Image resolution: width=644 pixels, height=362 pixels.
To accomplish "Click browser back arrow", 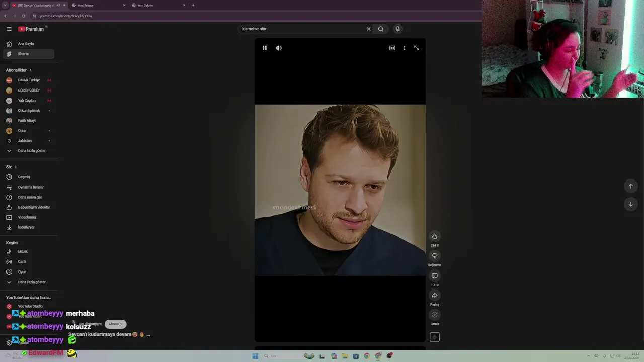I will (6, 16).
